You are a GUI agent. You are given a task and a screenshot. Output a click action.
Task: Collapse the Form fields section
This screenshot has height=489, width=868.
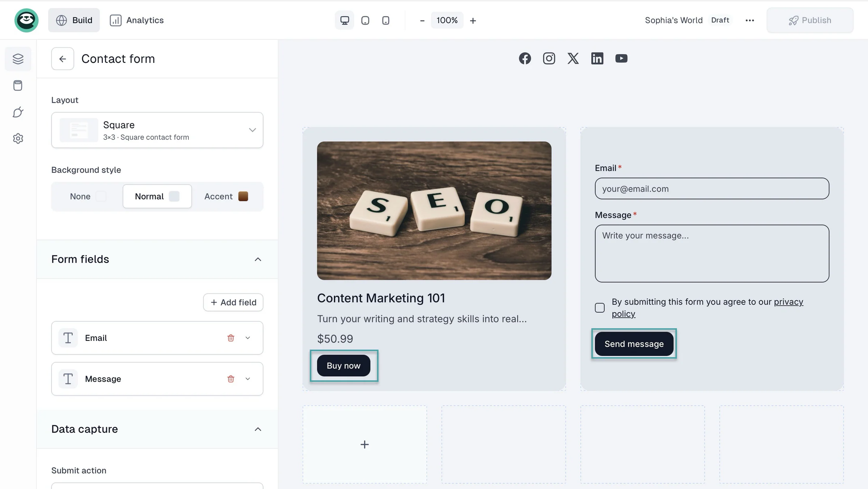coord(258,259)
